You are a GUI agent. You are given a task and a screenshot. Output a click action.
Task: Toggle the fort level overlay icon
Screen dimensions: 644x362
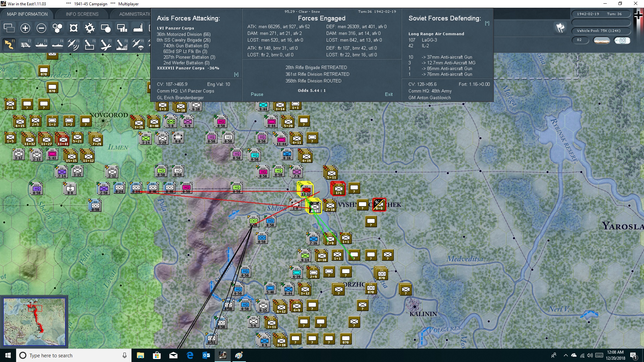click(73, 28)
